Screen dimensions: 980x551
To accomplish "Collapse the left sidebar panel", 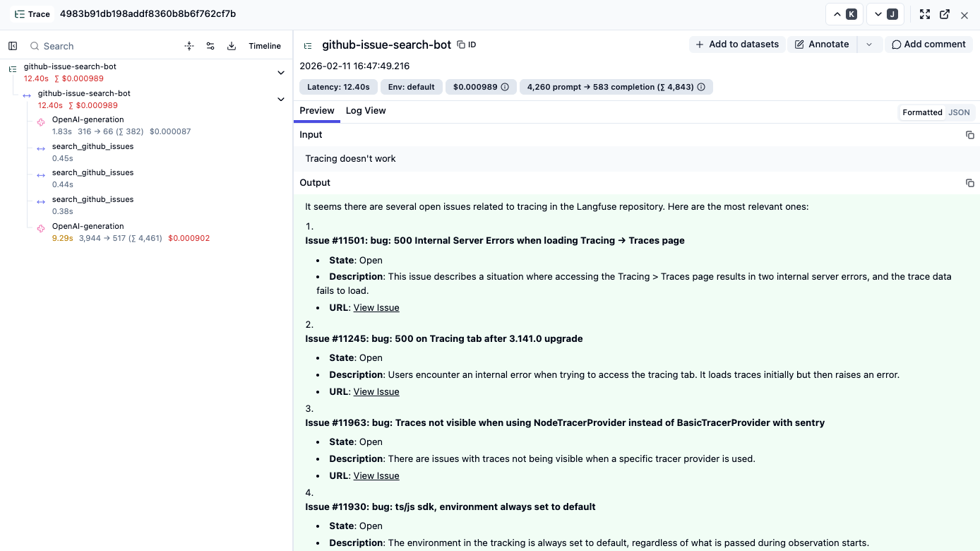I will pos(13,45).
